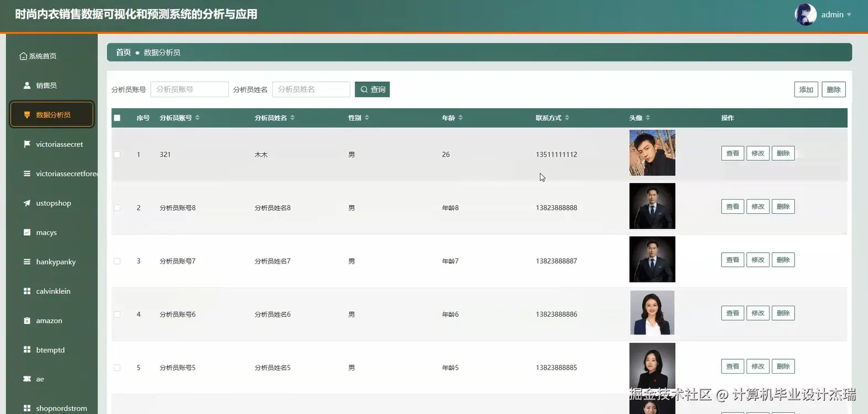Viewport: 868px width, 414px height.
Task: Click the sort arrows on 分析员账号 column
Action: (197, 118)
